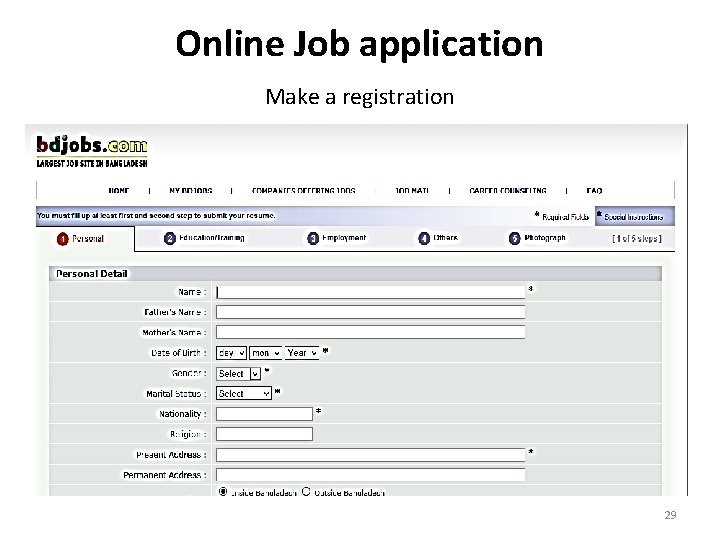Open the Career Counseling menu item
The width and height of the screenshot is (720, 540).
tap(508, 191)
